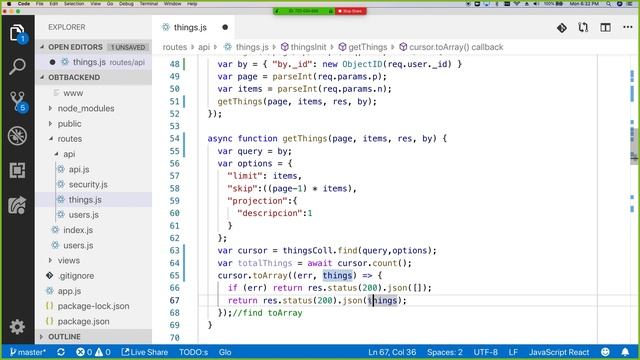Open the Explorer view in activity bar
Image resolution: width=640 pixels, height=360 pixels.
tap(17, 33)
